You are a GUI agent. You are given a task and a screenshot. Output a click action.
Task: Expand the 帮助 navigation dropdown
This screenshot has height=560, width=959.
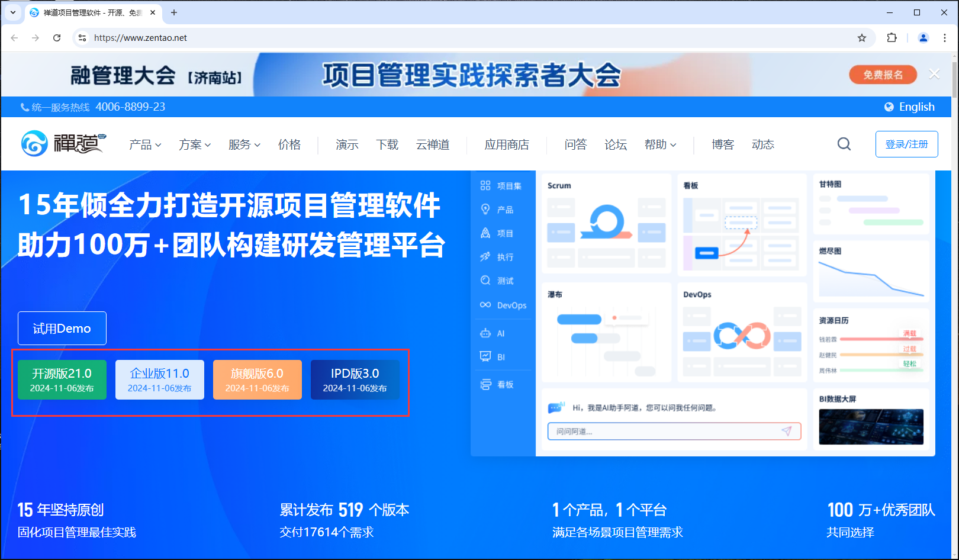click(661, 144)
